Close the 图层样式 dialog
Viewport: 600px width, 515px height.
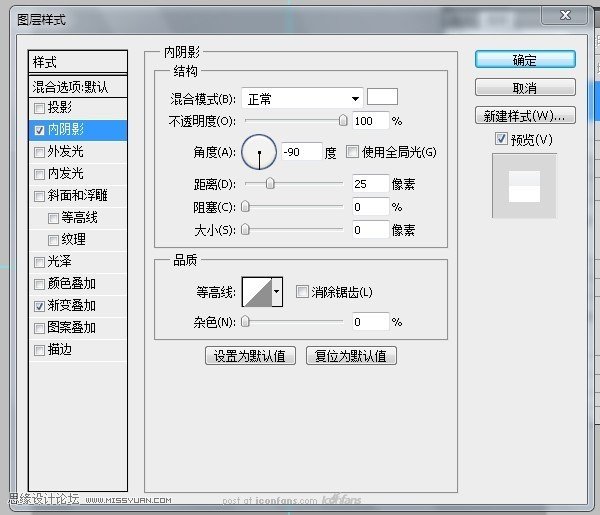(x=564, y=15)
